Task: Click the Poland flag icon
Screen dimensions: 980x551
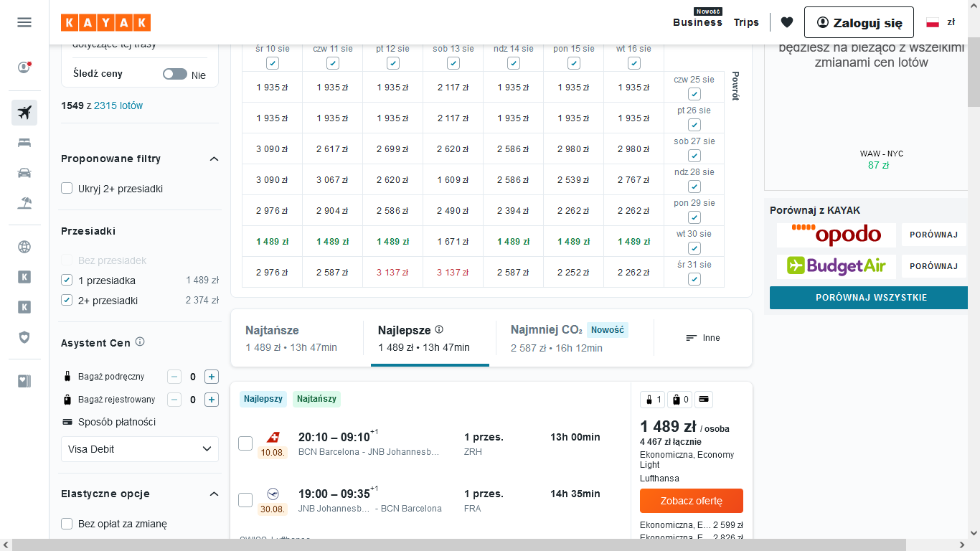Action: [933, 22]
